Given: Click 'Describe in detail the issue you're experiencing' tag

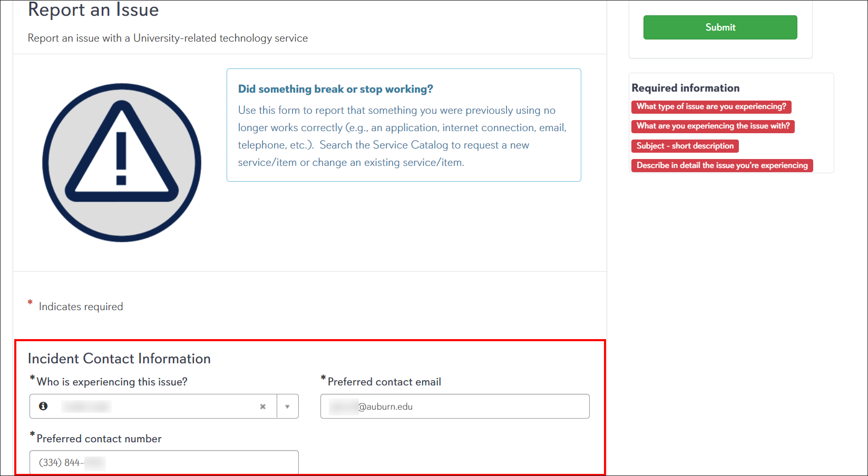Looking at the screenshot, I should (x=722, y=165).
